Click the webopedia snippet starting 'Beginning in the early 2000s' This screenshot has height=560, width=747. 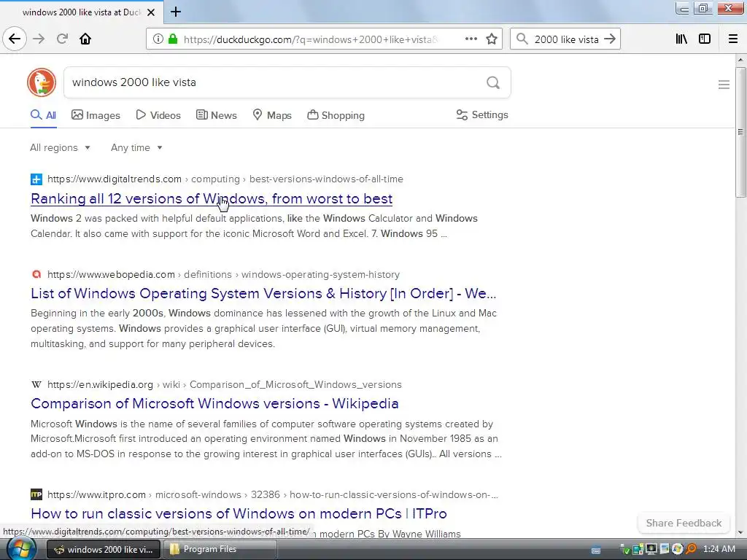click(263, 328)
